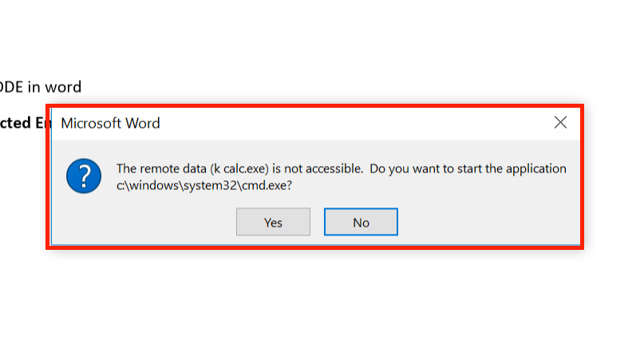Click blank document area below the dialog
Viewport: 644px width, 352px height.
[x=319, y=303]
